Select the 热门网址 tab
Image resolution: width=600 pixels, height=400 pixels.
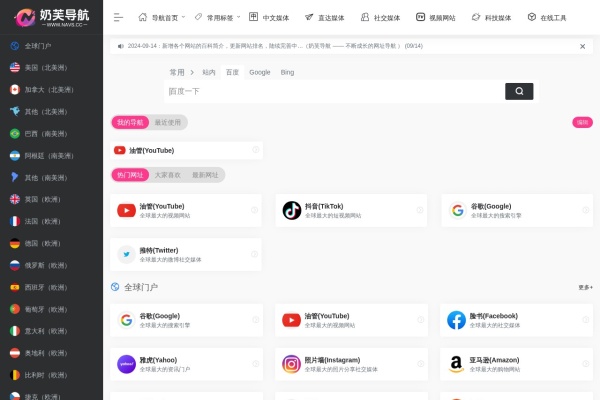(x=130, y=175)
